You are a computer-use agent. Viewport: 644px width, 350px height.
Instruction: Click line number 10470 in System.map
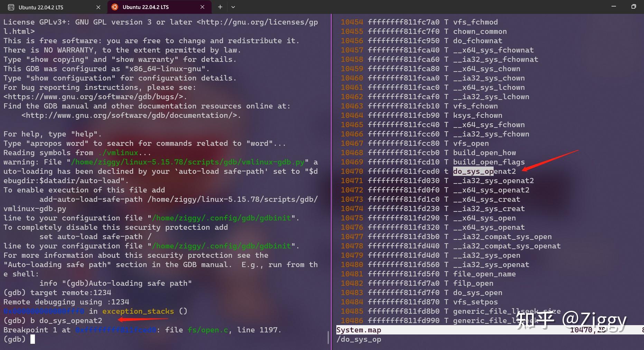coord(352,171)
